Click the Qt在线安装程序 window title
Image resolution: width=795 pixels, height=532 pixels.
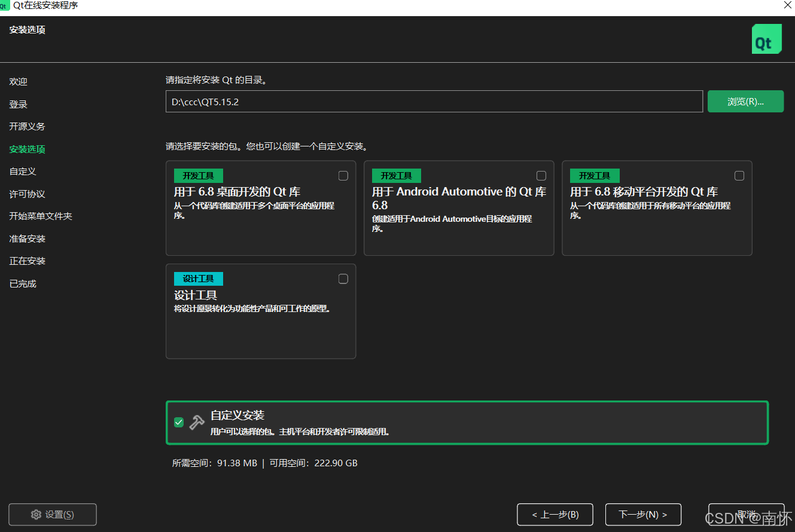click(x=45, y=5)
